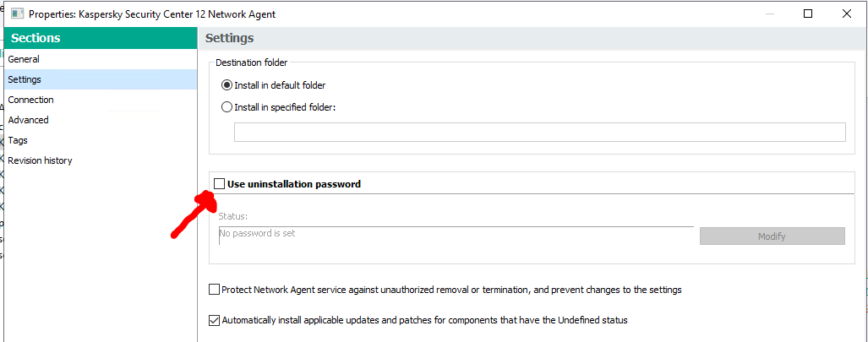Open the Advanced section
Image resolution: width=868 pixels, height=342 pixels.
tap(28, 120)
